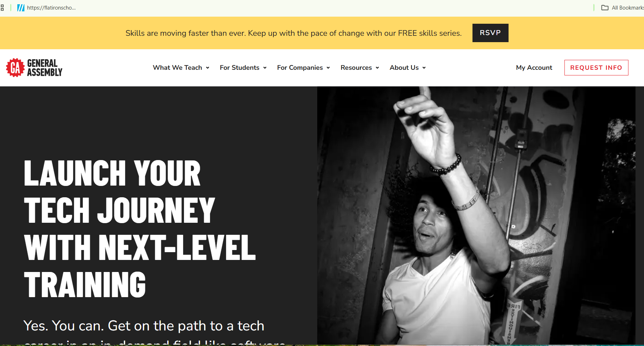Open the For Companies menu
This screenshot has height=346, width=644.
(300, 68)
